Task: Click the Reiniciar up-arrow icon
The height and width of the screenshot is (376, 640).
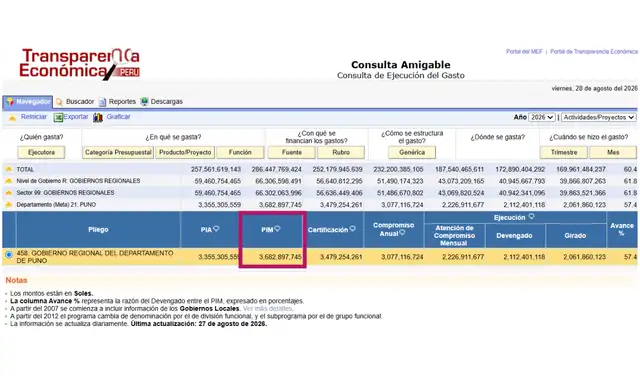Action: coord(12,118)
